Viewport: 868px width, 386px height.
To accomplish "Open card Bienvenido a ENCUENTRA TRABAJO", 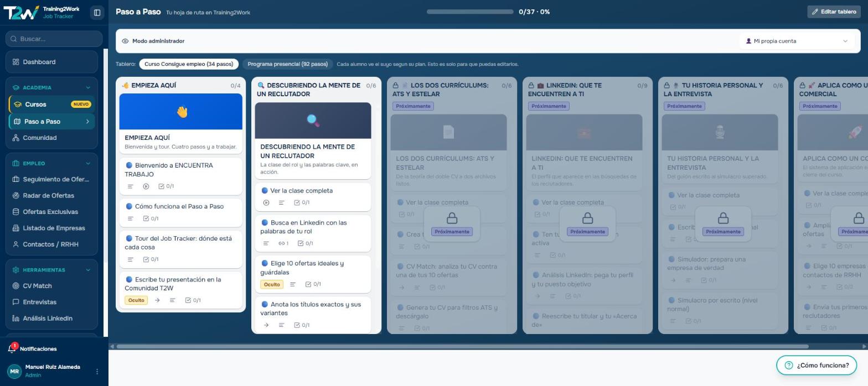I will (181, 176).
